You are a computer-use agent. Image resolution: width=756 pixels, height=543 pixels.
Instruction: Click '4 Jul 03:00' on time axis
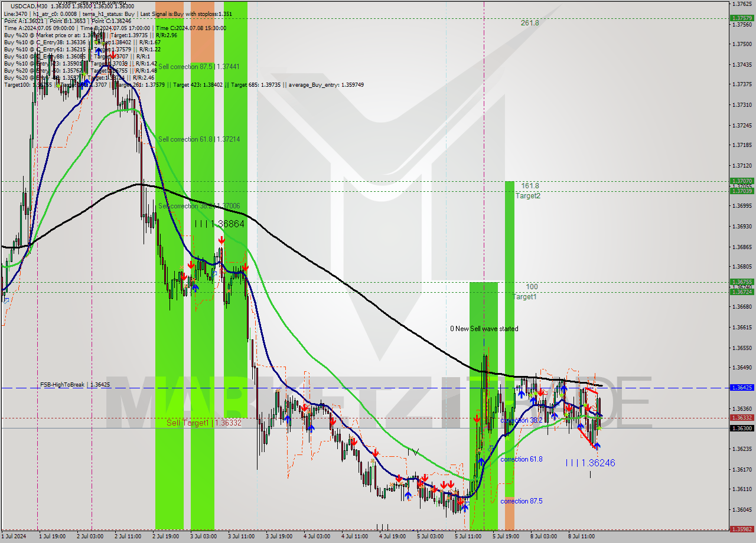(x=317, y=537)
